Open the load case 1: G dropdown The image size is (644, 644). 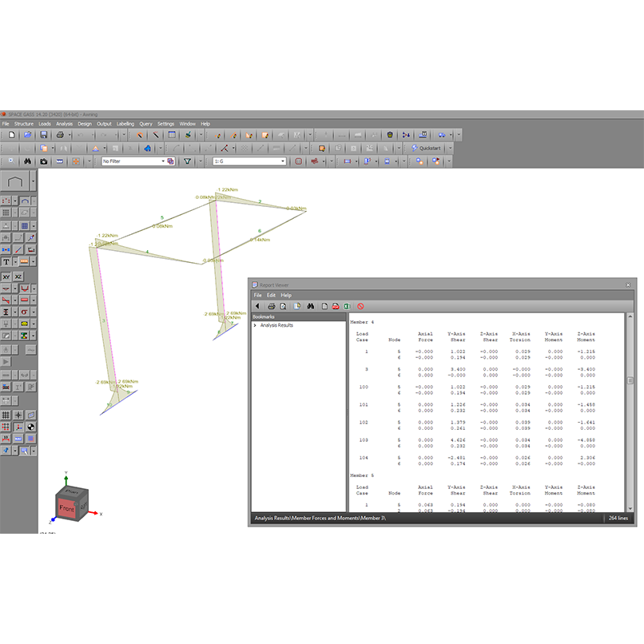[282, 161]
